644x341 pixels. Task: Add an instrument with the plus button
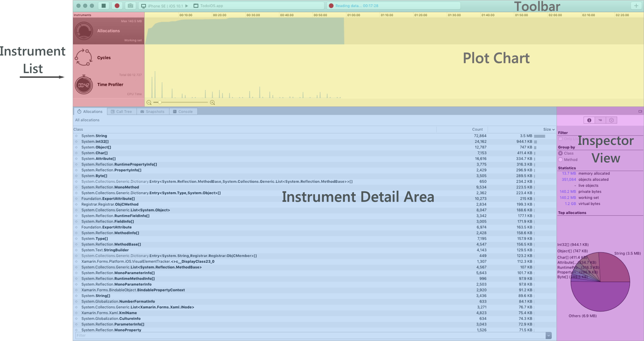click(636, 6)
